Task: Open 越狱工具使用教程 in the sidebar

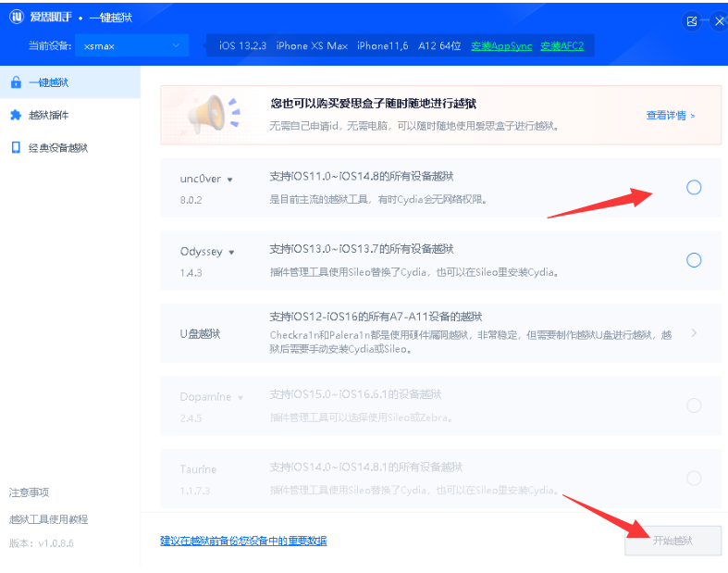Action: [48, 519]
